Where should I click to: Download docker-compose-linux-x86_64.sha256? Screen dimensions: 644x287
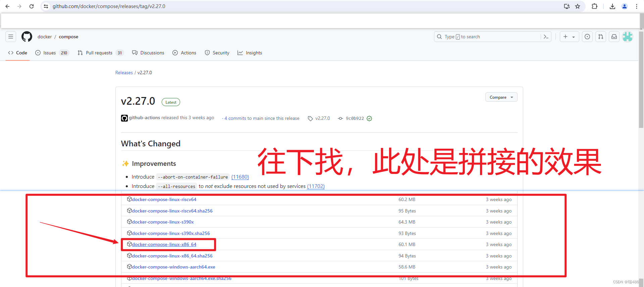click(x=172, y=256)
